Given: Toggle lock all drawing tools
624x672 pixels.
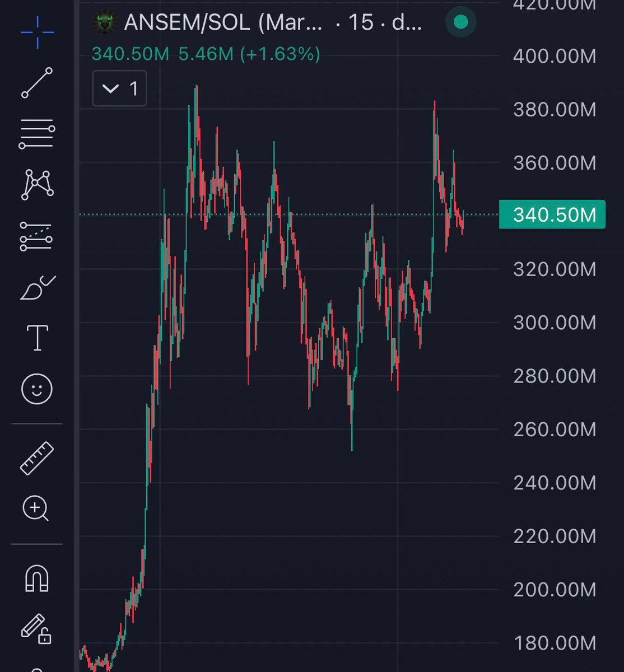Looking at the screenshot, I should point(36,628).
